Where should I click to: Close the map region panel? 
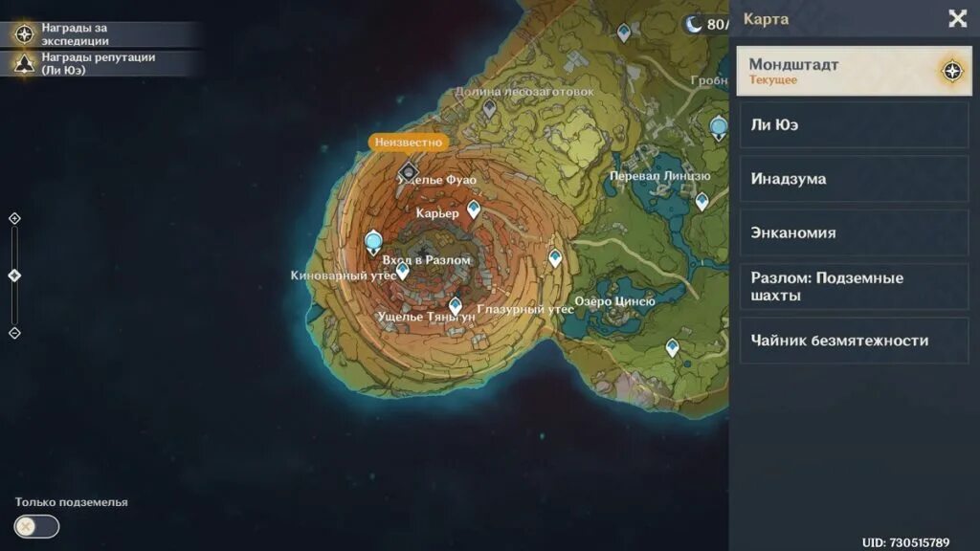click(x=957, y=19)
